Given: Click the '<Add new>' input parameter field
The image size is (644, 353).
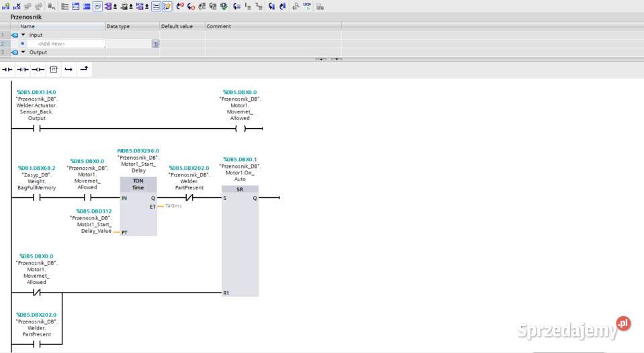Looking at the screenshot, I should tap(66, 44).
